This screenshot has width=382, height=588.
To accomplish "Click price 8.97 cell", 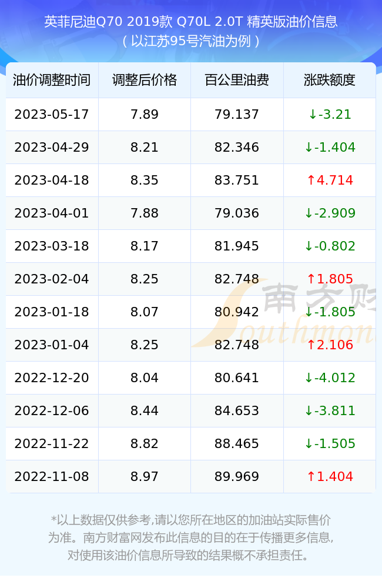I will click(145, 477).
